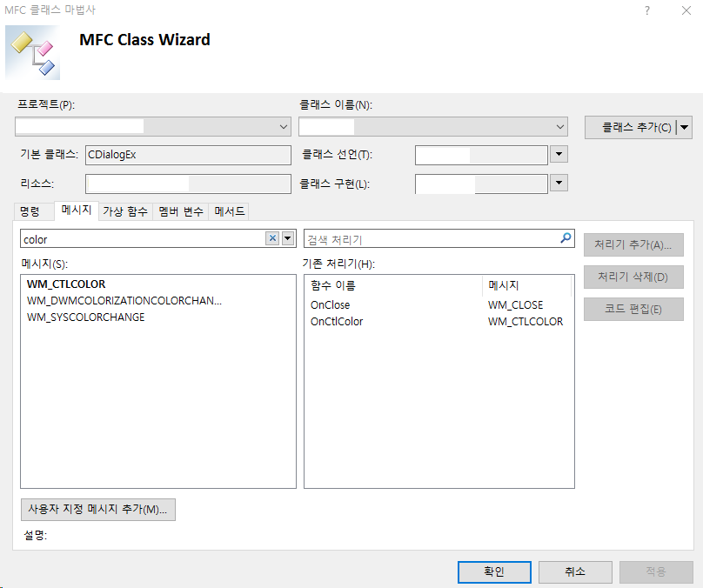This screenshot has width=703, height=588.
Task: Click WM_CLOSE cell in handlers list
Action: click(x=516, y=305)
